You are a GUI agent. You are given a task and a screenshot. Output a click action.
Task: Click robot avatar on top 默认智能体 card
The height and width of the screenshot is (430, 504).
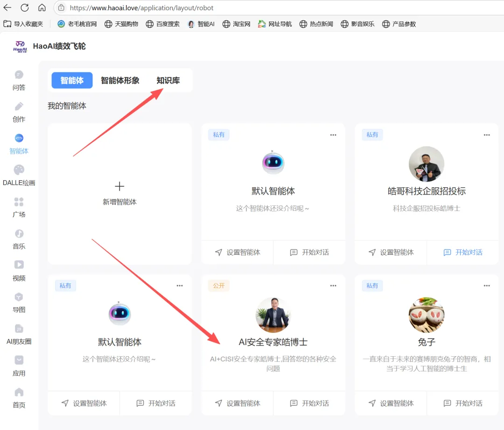tap(273, 162)
